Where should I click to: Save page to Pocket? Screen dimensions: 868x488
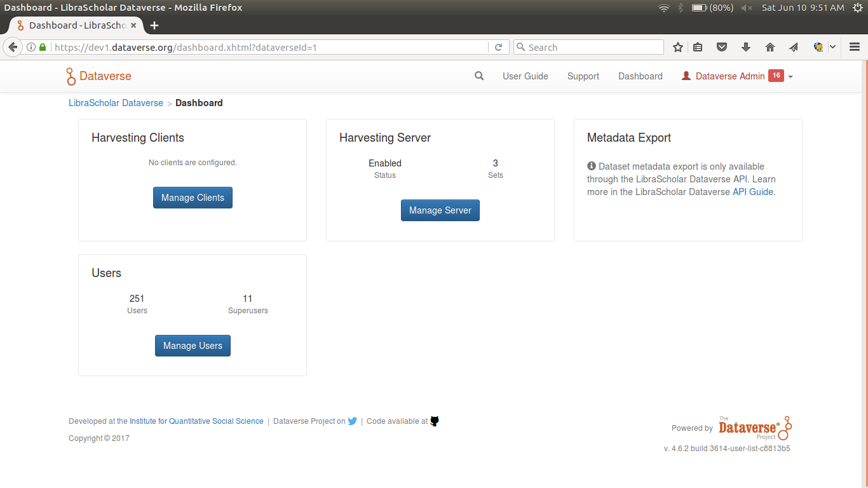[x=722, y=47]
